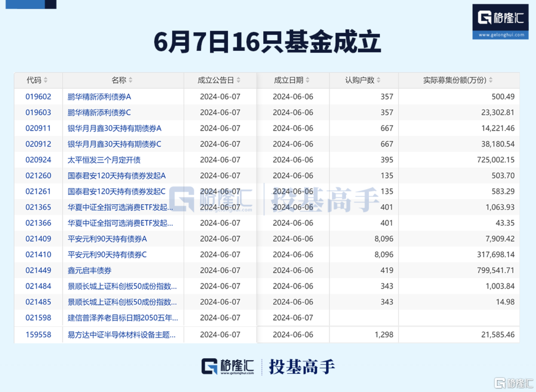Click the 格隆汇 投基高手 footer logo

tap(268, 367)
